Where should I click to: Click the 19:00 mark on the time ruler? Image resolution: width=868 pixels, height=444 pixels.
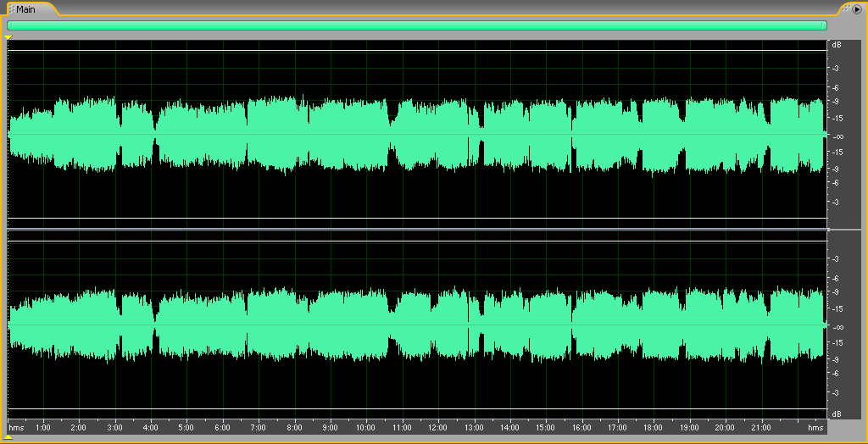coord(689,428)
